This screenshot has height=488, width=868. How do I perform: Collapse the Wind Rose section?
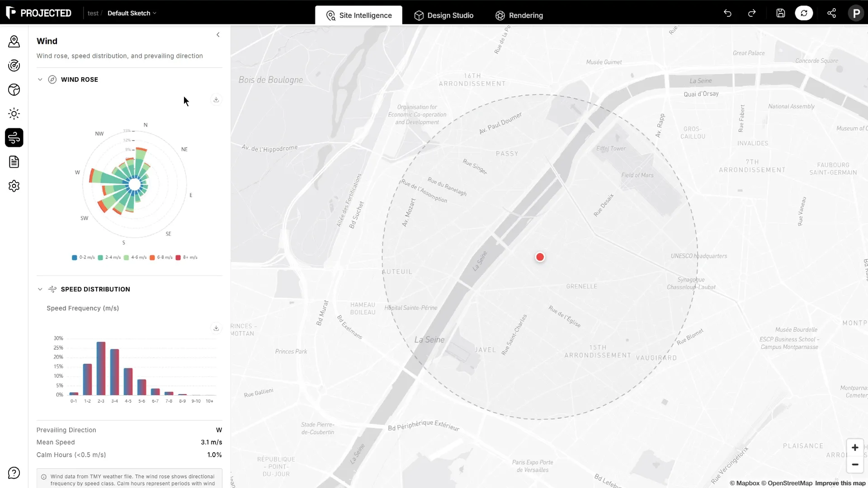point(40,80)
